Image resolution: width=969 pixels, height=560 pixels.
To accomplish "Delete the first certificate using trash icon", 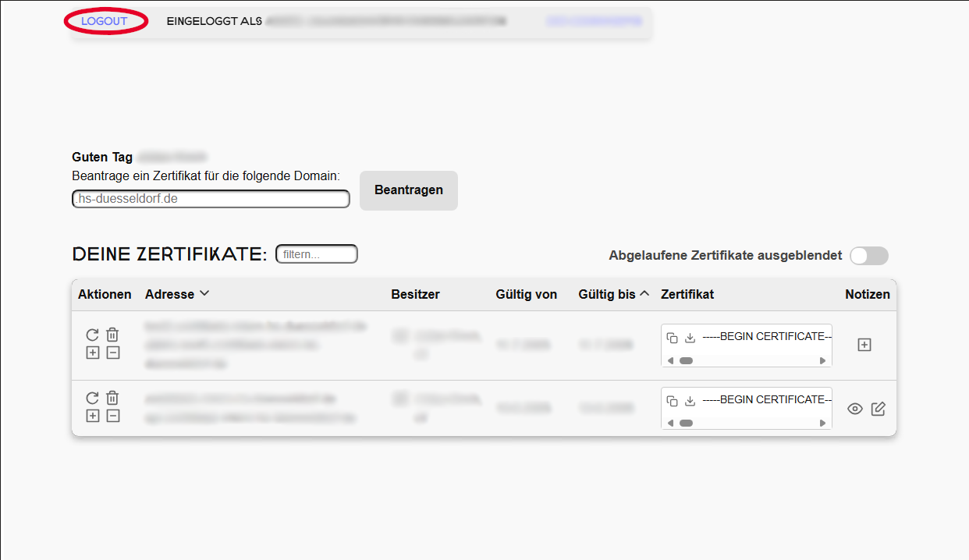I will [x=112, y=335].
